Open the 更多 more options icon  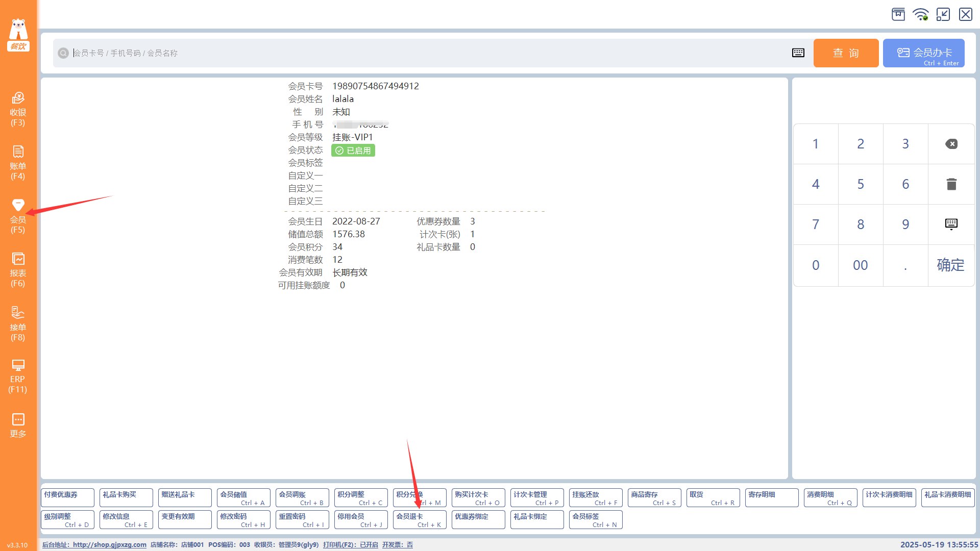coord(18,425)
